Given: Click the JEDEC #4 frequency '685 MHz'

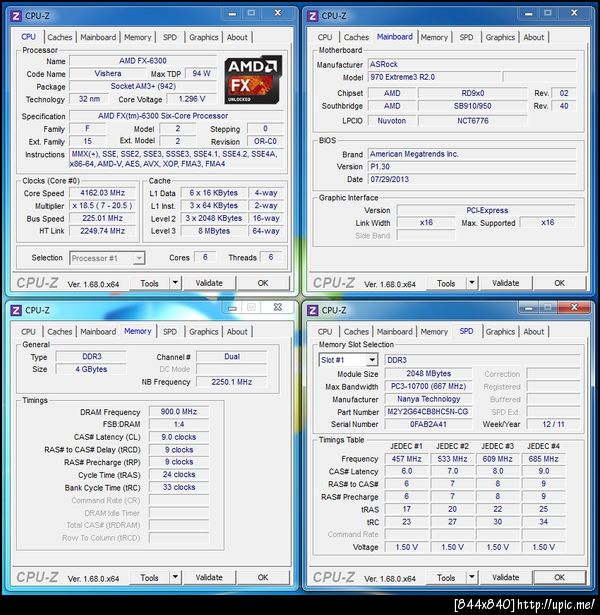Looking at the screenshot, I should point(543,459).
